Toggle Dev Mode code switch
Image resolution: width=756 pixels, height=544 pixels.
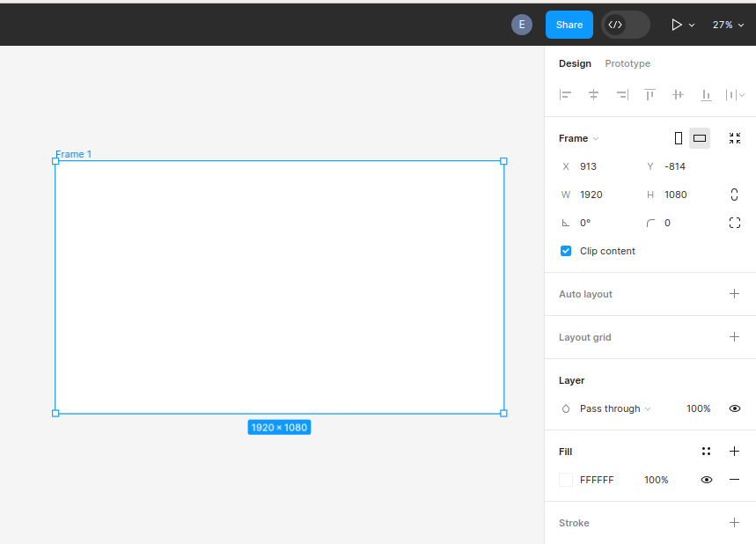tap(625, 25)
